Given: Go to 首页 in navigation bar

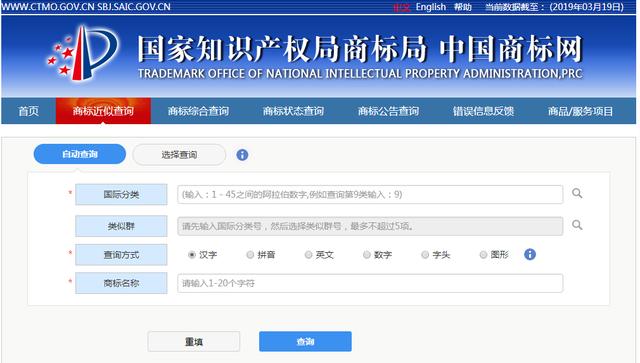Looking at the screenshot, I should tap(29, 111).
